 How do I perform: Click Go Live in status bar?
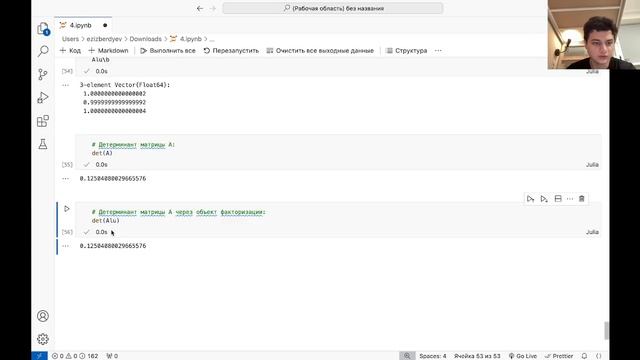pos(523,356)
